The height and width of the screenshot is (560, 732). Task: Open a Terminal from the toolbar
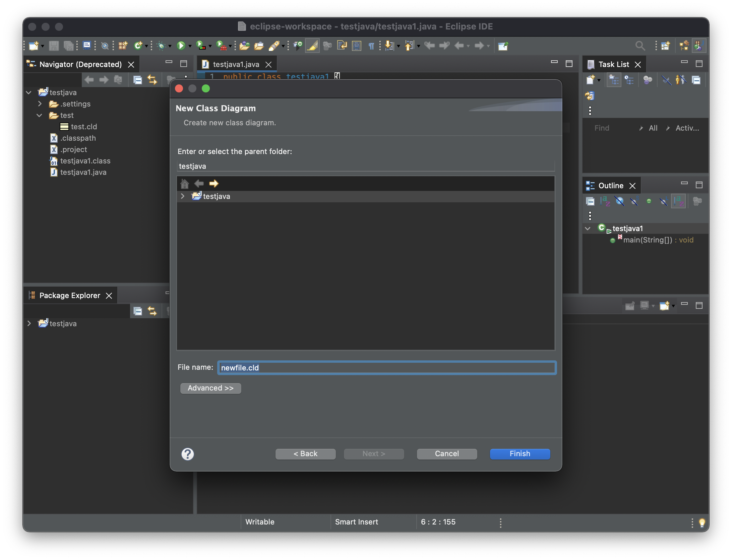click(87, 46)
